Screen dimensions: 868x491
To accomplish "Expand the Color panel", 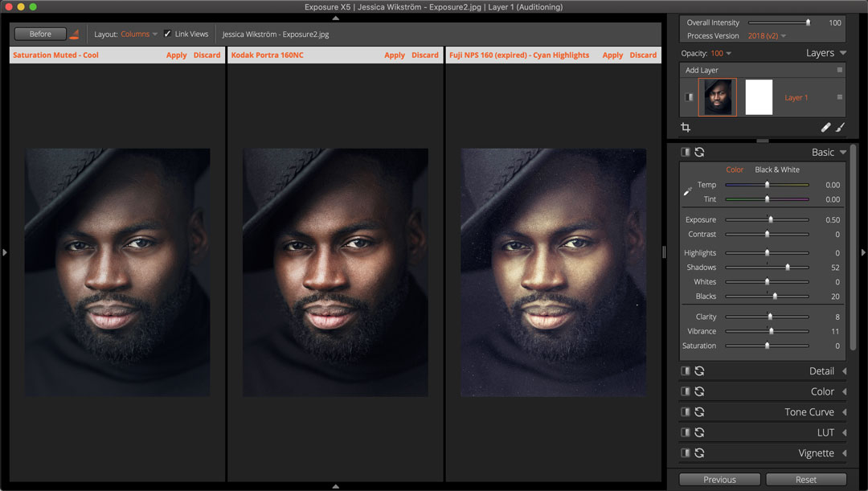I will [844, 391].
